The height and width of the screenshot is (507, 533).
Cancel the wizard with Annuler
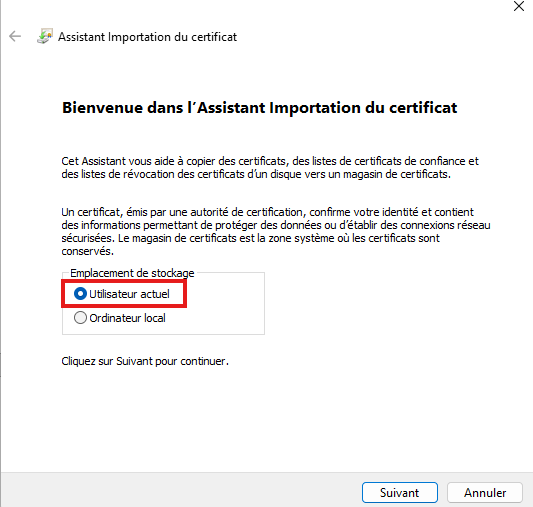[x=485, y=492]
